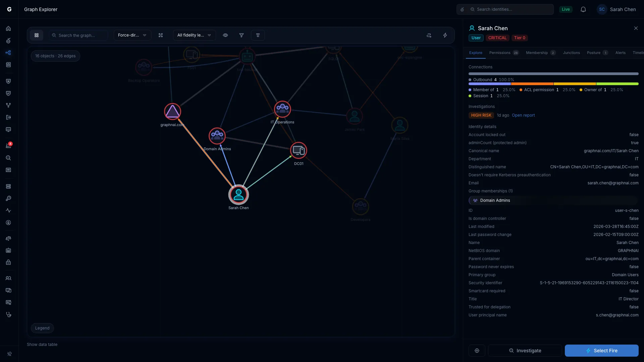Select the Sarah Chen node in graph

[238, 195]
